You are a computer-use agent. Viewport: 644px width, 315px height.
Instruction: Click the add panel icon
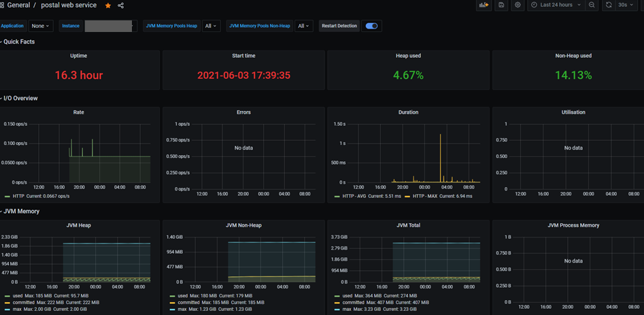click(x=484, y=5)
